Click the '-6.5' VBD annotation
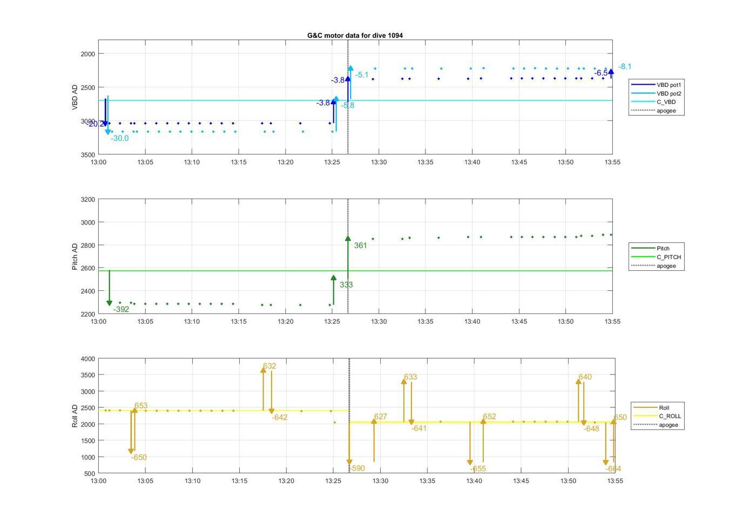Viewport: 756px width, 532px height. [601, 73]
